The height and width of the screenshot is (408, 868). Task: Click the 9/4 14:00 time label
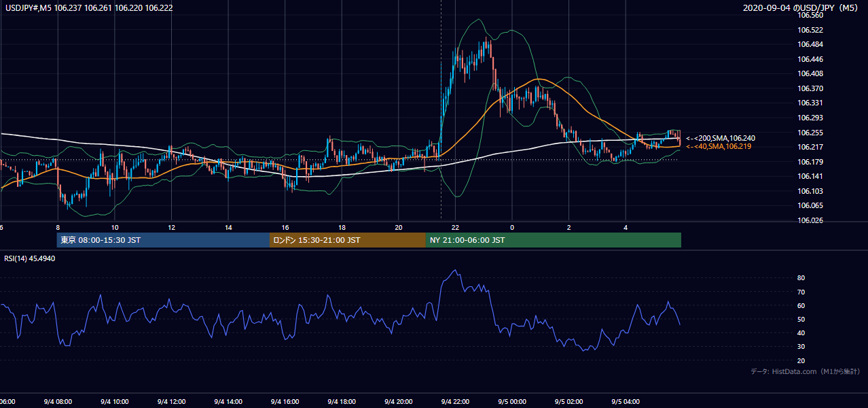point(228,401)
